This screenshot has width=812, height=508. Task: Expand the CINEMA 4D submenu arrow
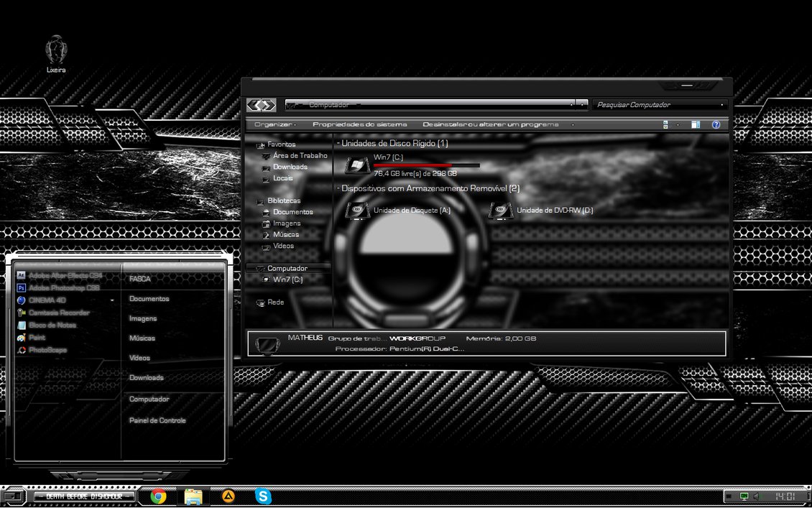point(112,300)
